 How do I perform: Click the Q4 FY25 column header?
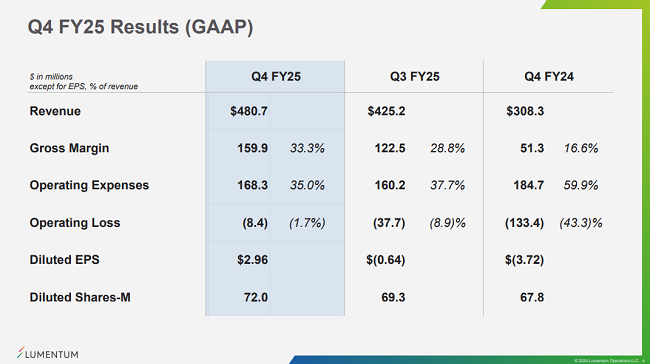point(276,77)
